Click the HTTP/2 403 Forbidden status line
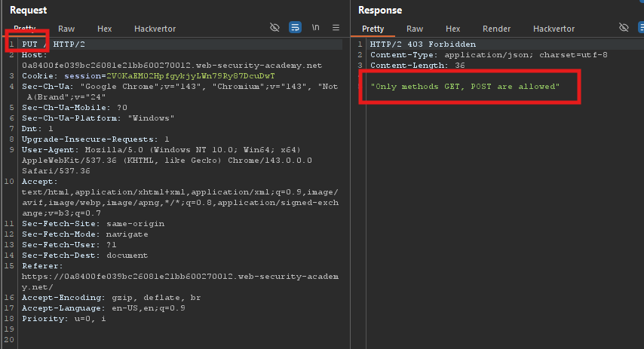 423,44
